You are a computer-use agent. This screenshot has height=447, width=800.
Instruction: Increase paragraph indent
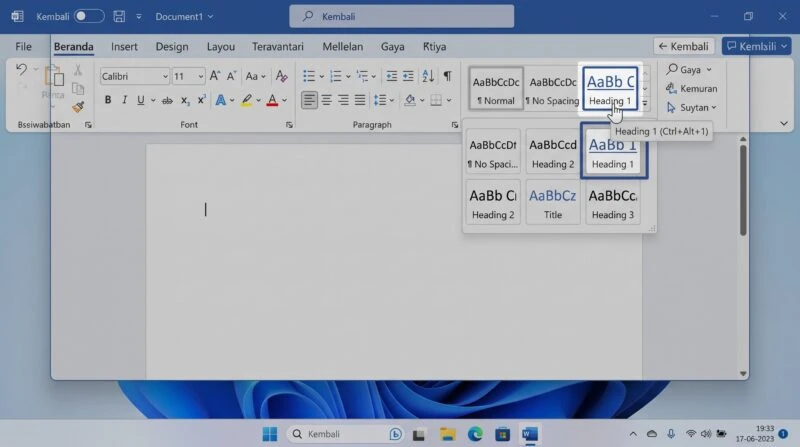click(408, 76)
